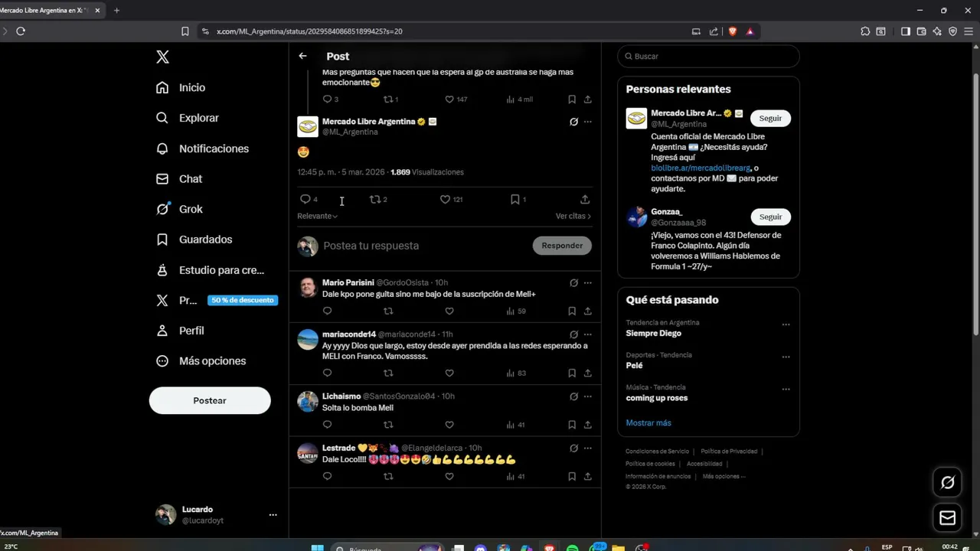Click the Postear button
The width and height of the screenshot is (980, 551).
(x=210, y=400)
